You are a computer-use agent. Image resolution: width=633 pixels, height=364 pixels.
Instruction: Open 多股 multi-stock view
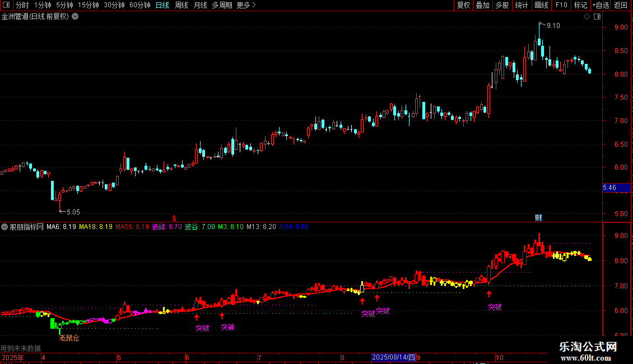[x=502, y=5]
